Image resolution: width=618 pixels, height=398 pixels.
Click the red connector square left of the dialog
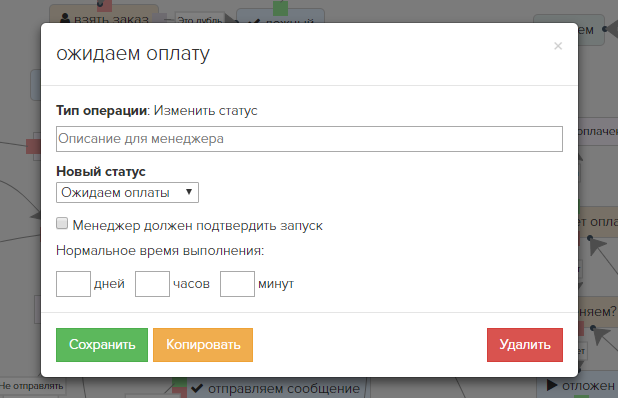34,146
